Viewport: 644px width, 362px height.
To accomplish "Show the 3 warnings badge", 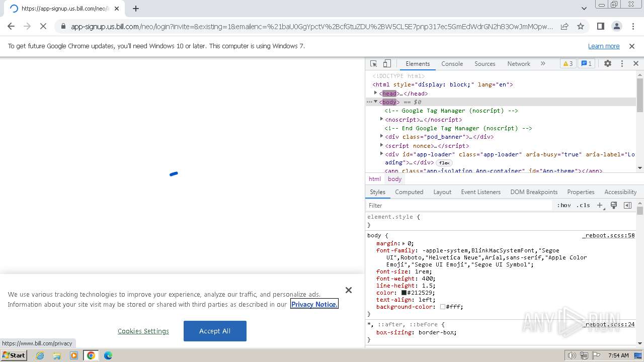I will [568, 64].
